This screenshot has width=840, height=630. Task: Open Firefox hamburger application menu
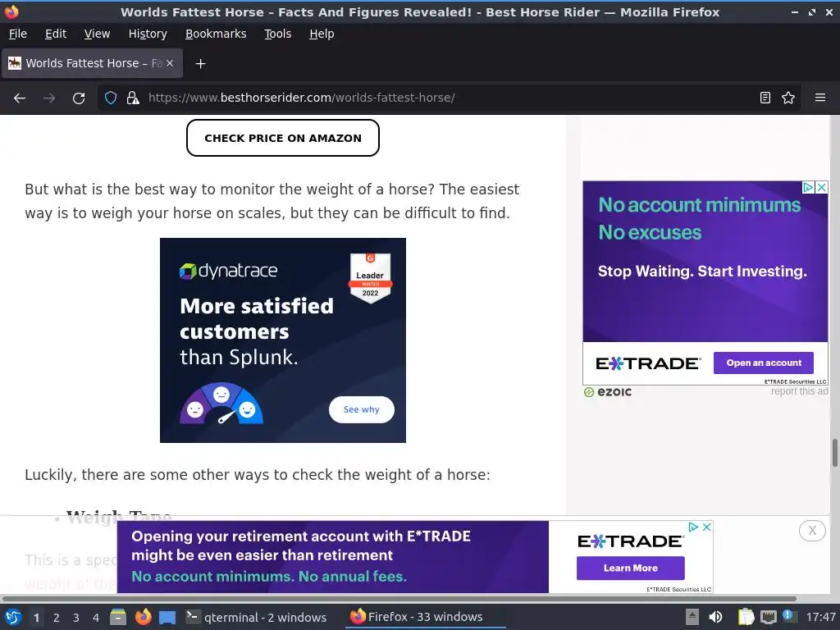[819, 98]
